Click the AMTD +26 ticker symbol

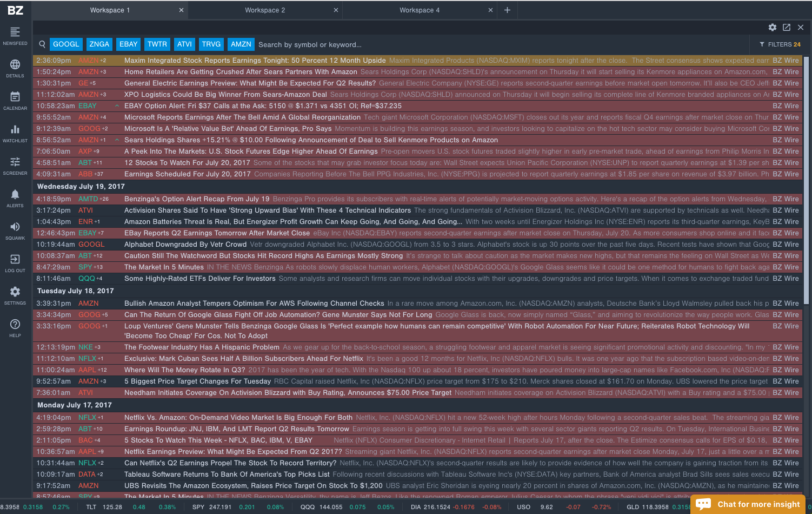coord(94,199)
